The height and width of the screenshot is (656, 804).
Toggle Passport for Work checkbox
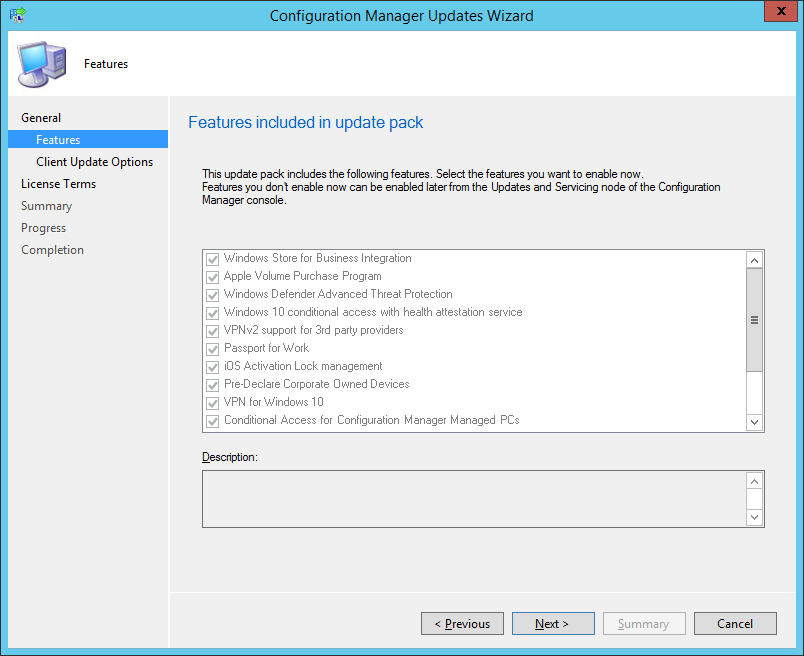(x=212, y=349)
